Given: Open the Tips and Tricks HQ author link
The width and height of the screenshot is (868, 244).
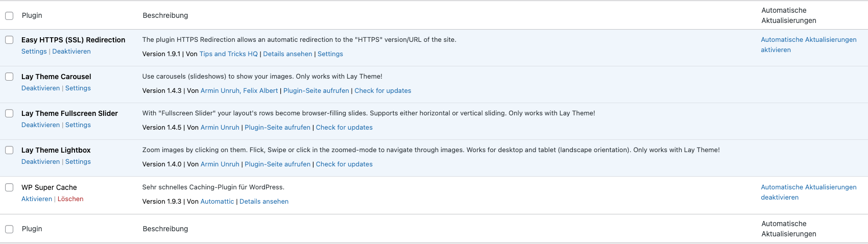Looking at the screenshot, I should (x=229, y=54).
